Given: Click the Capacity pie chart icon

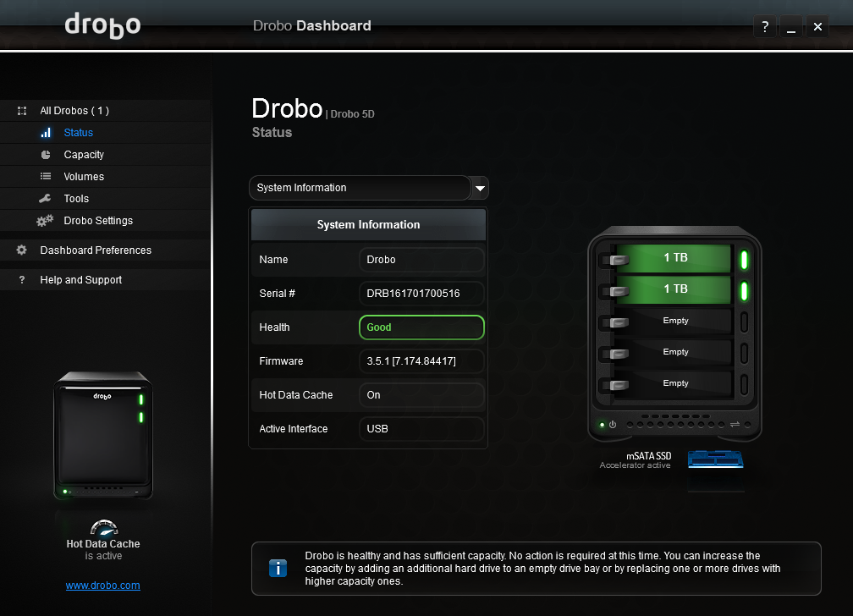Looking at the screenshot, I should coord(46,155).
